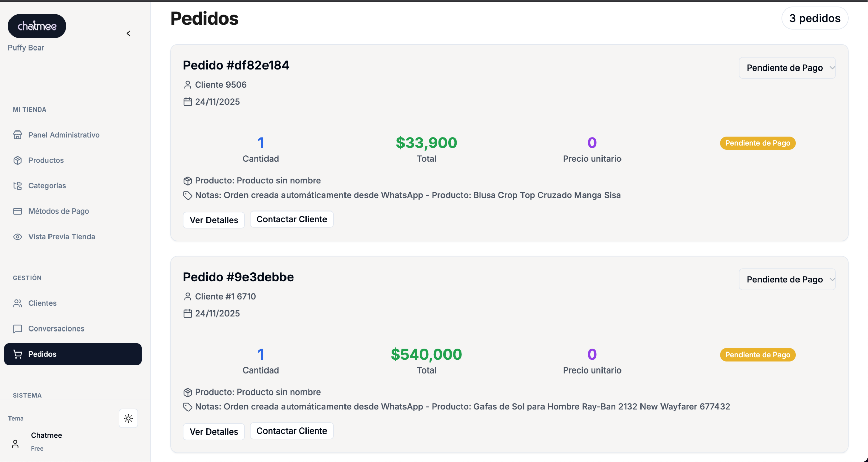Open status dropdown for Pedido #df82e184
The height and width of the screenshot is (462, 868).
pos(787,68)
